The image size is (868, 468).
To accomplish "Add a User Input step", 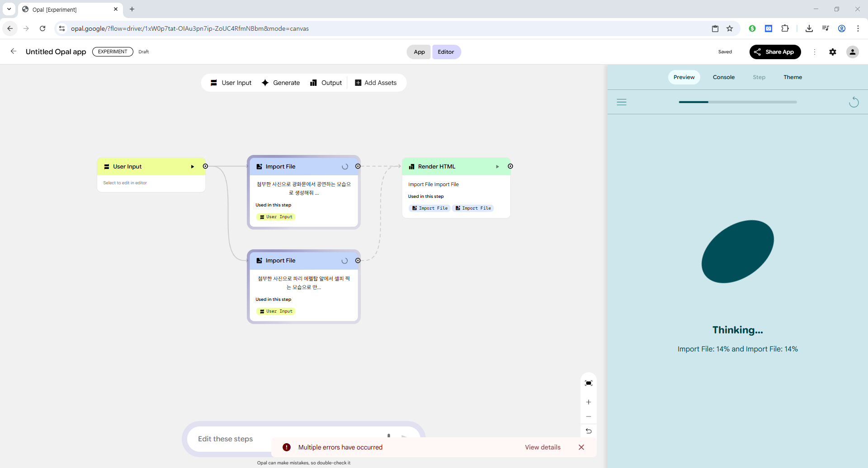I will pos(231,83).
